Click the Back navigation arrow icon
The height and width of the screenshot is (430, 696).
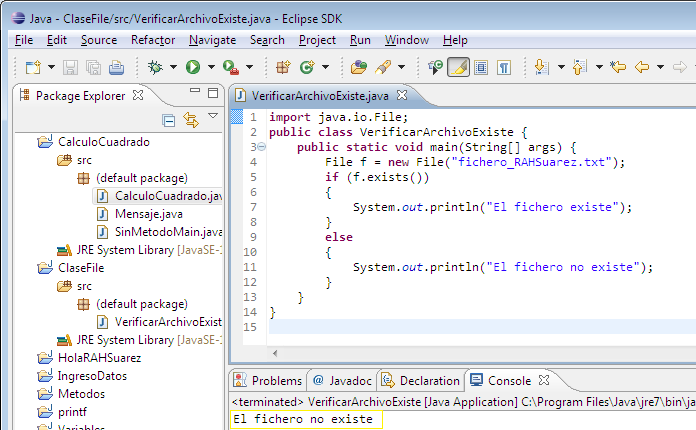(642, 67)
